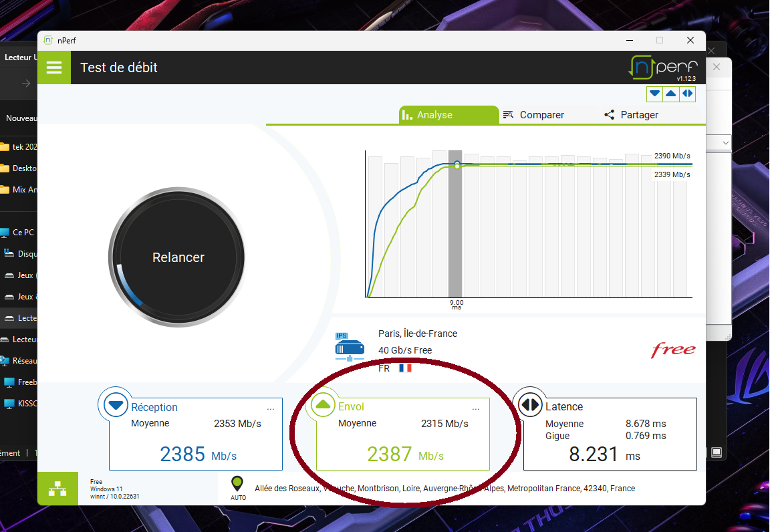Click the nPerf logo in header
This screenshot has height=532, width=770.
(663, 68)
